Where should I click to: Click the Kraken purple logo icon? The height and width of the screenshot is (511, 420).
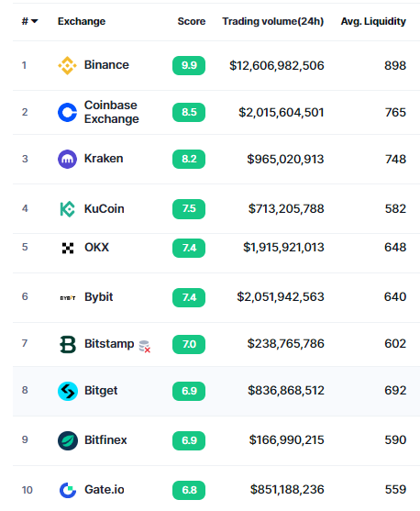pos(68,159)
